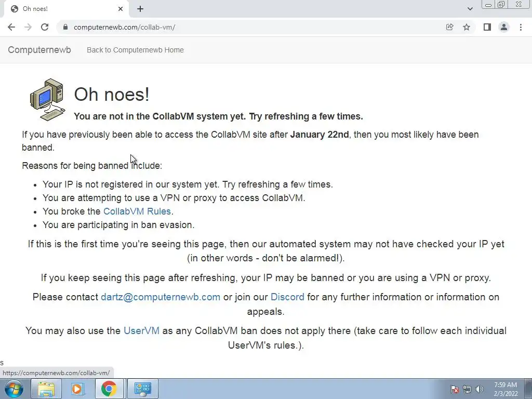Open Chrome's three-dot menu
Viewport: 532px width, 399px height.
click(521, 27)
